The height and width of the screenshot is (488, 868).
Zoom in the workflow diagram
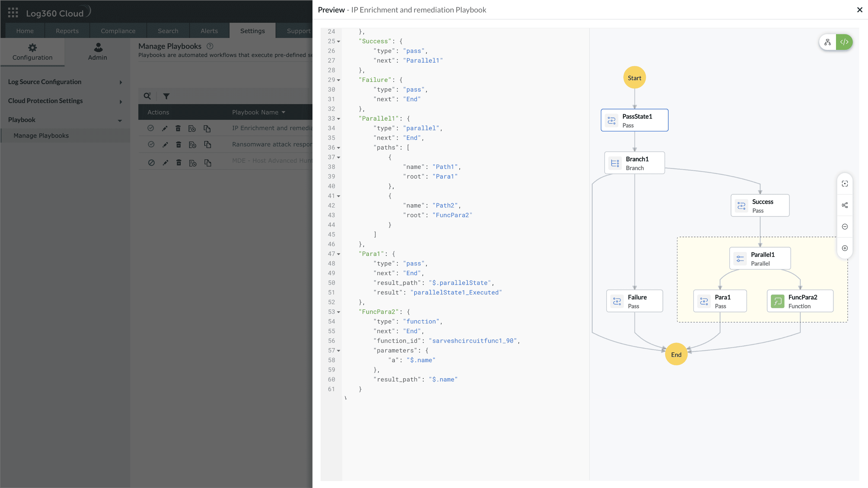pos(845,248)
